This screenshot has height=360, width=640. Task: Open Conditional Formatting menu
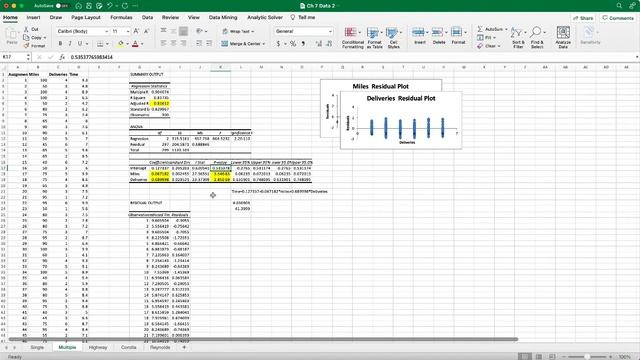click(353, 38)
